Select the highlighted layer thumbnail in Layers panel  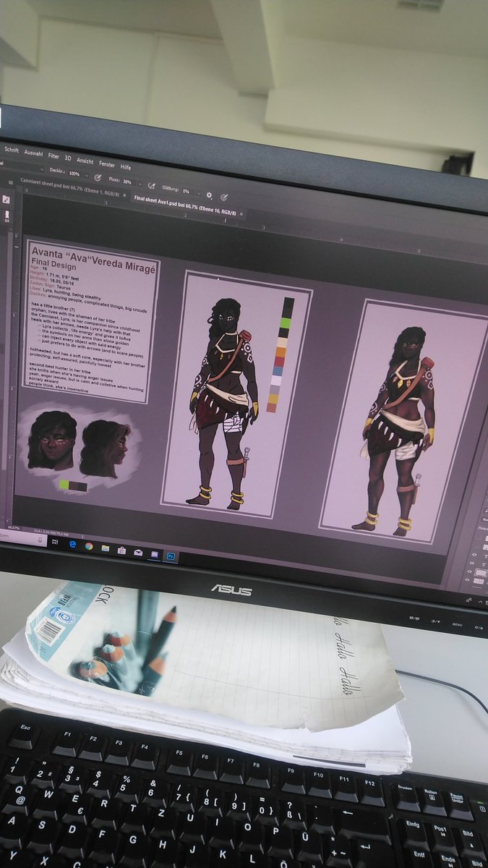481,573
